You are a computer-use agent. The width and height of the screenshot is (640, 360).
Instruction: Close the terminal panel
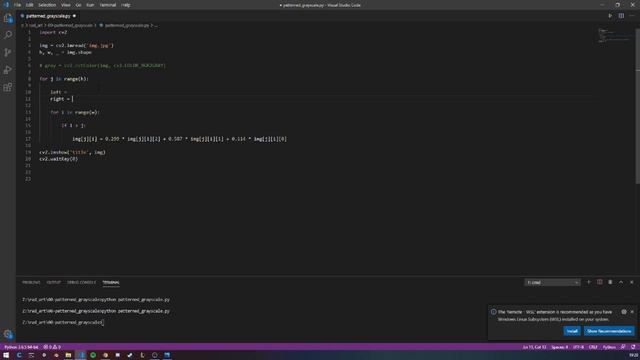[x=631, y=282]
